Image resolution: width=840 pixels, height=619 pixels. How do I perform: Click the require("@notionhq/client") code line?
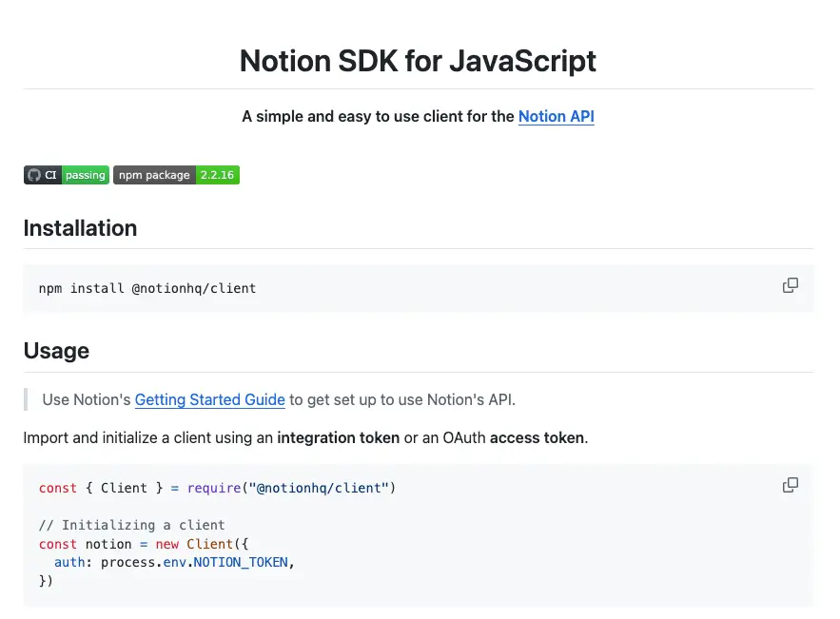pos(217,489)
